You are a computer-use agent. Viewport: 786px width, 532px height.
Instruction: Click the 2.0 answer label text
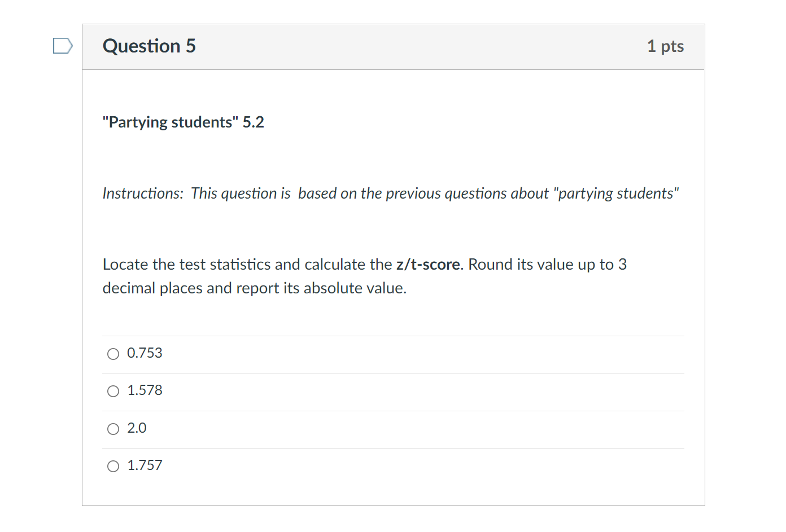(x=137, y=428)
